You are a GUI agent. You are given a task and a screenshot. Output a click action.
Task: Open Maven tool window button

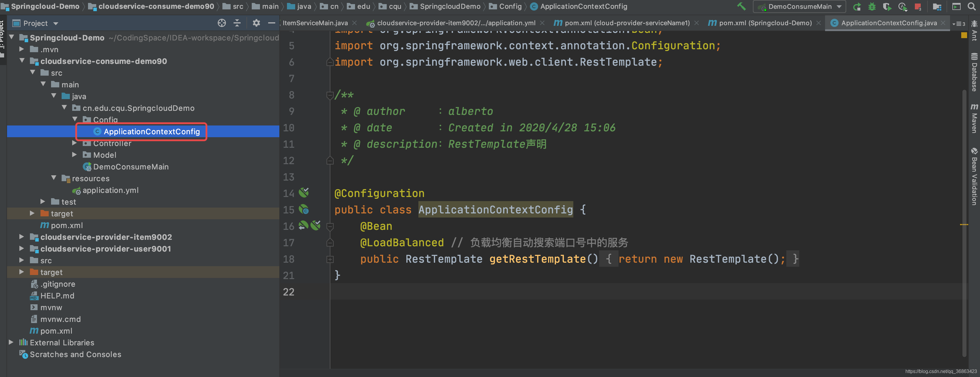pyautogui.click(x=974, y=118)
